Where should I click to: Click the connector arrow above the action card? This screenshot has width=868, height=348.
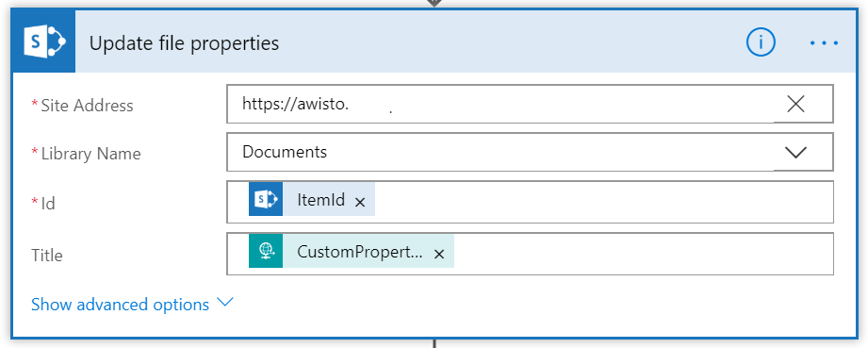[434, 4]
